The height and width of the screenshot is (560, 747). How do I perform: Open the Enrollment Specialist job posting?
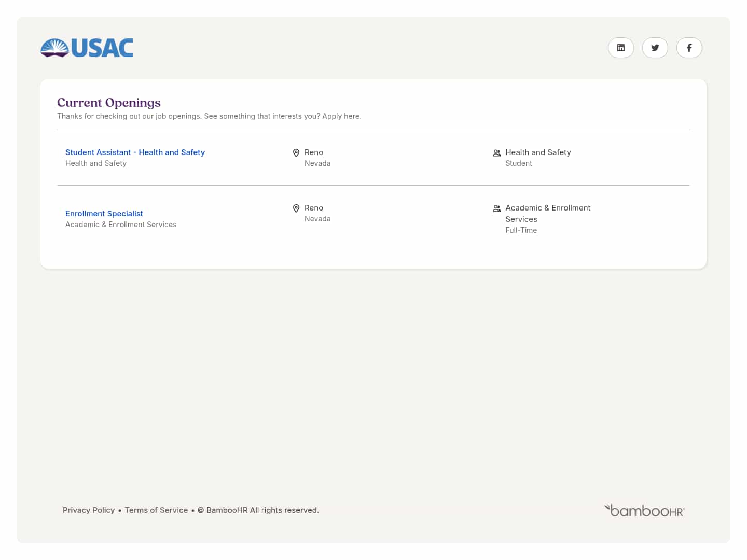104,214
